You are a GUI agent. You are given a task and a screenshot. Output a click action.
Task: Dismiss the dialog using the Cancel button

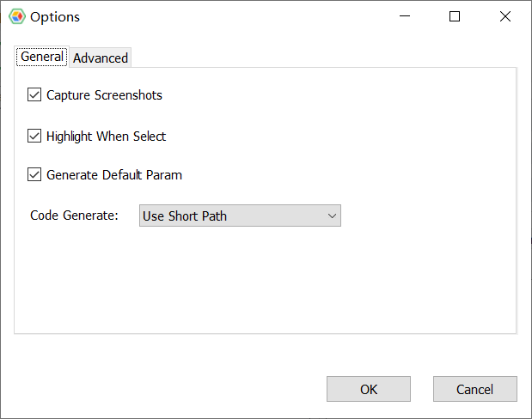point(475,389)
